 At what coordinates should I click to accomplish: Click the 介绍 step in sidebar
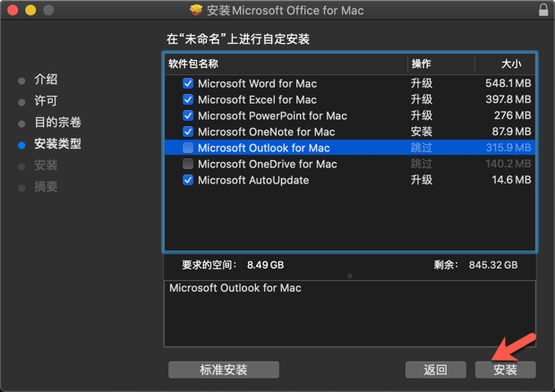46,80
